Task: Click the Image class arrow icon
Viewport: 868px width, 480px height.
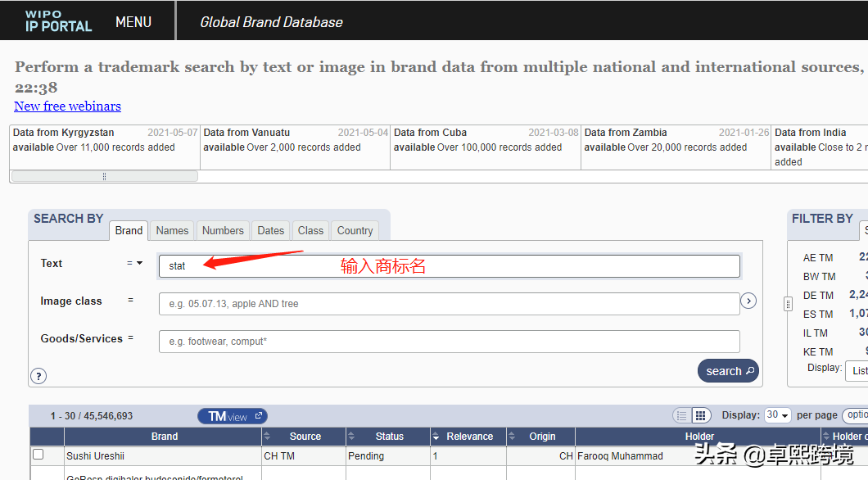Action: 748,301
